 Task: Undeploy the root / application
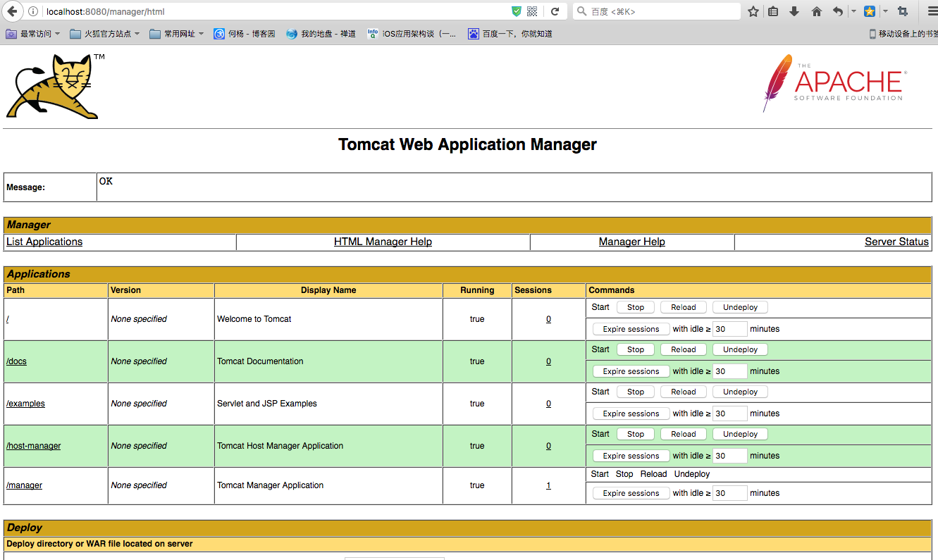point(740,307)
